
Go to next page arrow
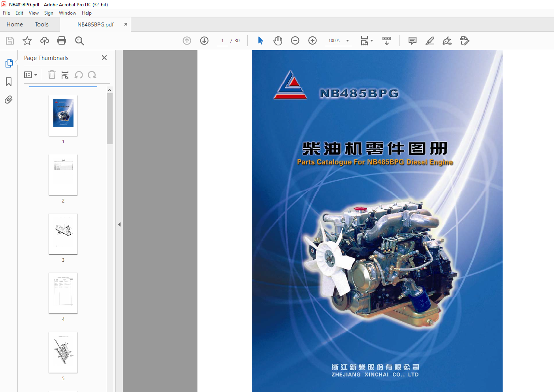(x=204, y=41)
